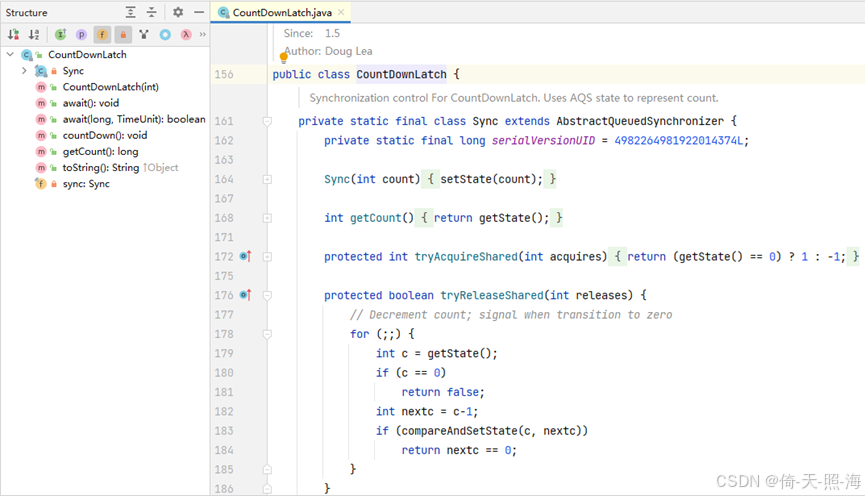This screenshot has height=496, width=865.
Task: Toggle show lambdas icon
Action: pos(186,35)
